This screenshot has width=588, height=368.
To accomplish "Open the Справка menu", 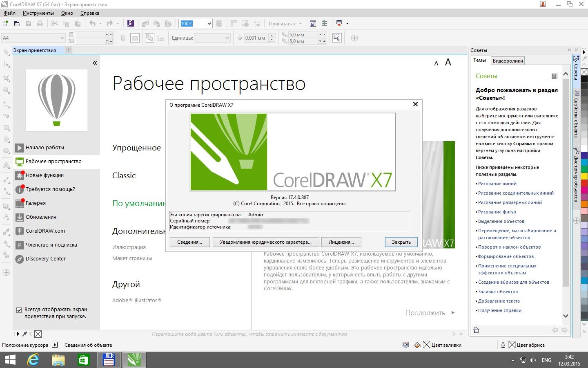I will [x=90, y=13].
